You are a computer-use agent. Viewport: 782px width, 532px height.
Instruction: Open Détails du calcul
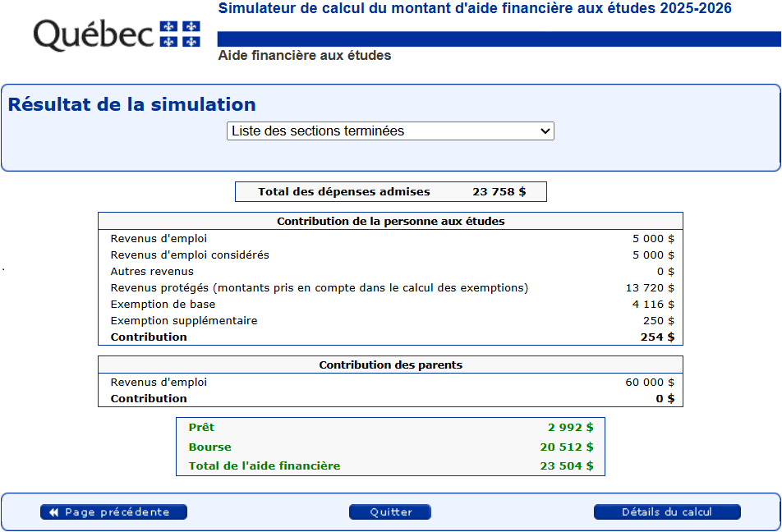tap(667, 512)
